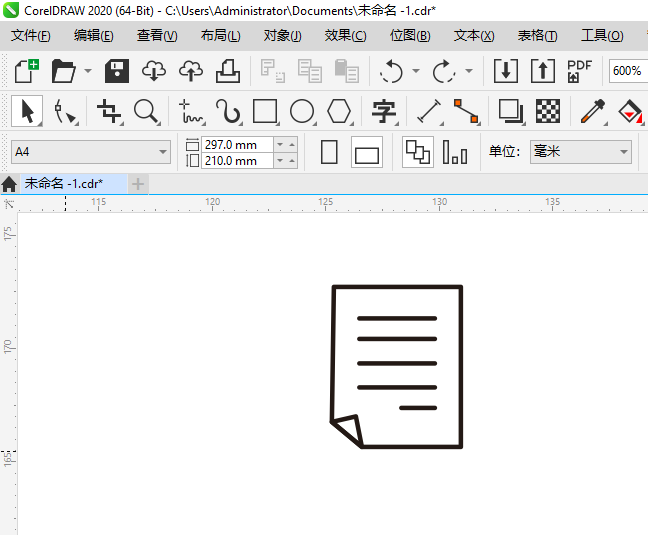Select the Crop tool

click(x=110, y=111)
